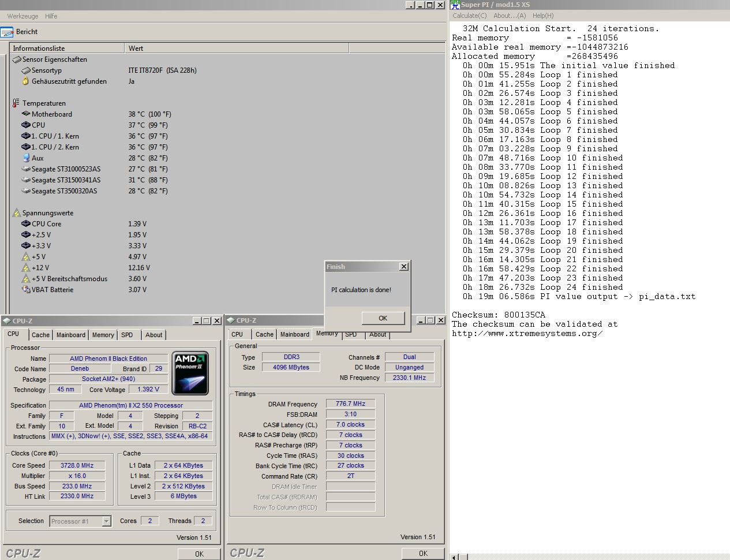Click OK in the right CPU-Z window
Screen dimensions: 730x560
[x=423, y=553]
